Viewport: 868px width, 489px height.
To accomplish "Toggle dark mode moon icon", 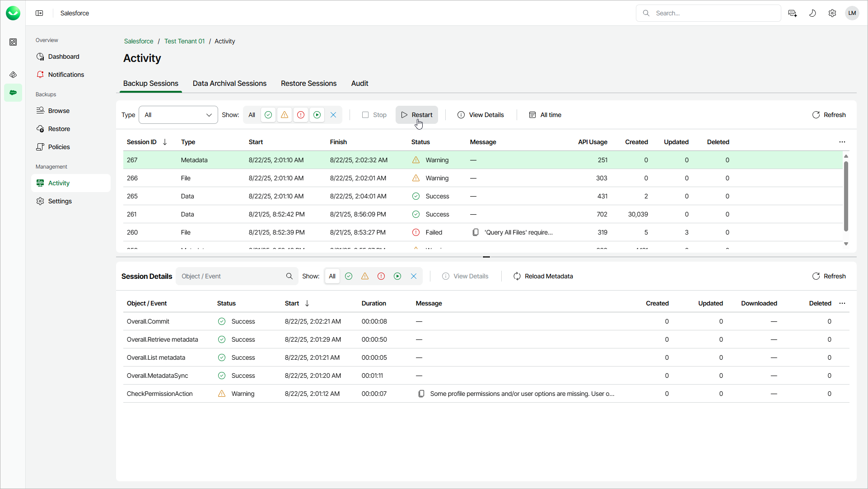I will (x=812, y=13).
